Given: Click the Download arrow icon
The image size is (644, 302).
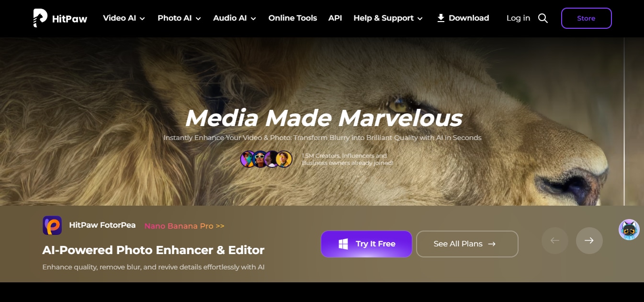Looking at the screenshot, I should (x=441, y=18).
